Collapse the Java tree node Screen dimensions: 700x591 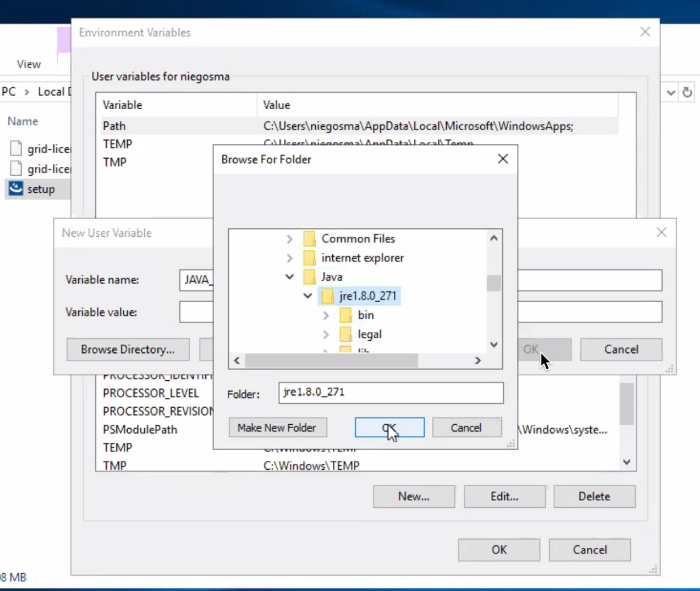[x=289, y=277]
